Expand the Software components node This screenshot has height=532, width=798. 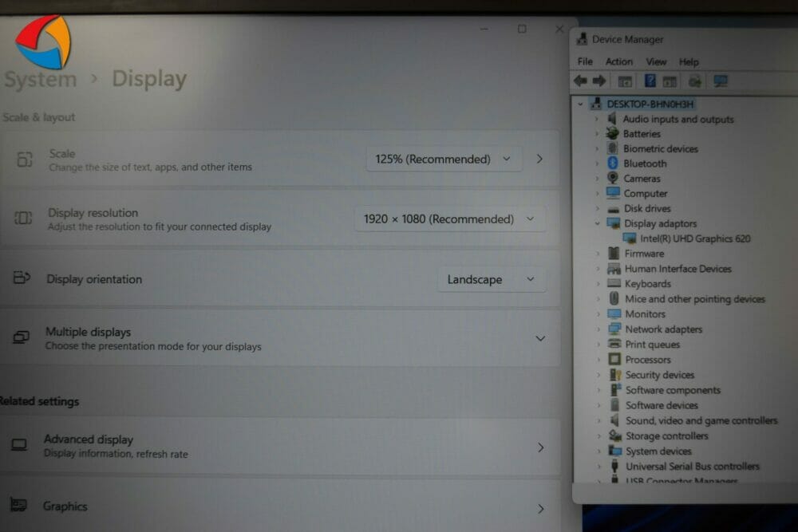(x=599, y=390)
